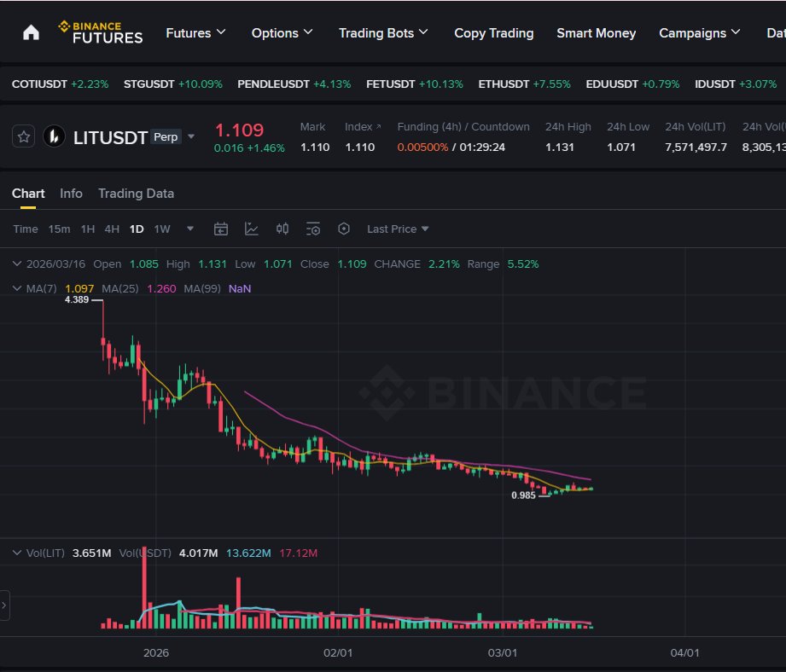786x672 pixels.
Task: Open ETHUSDT ticker in the marquee
Action: click(x=524, y=84)
